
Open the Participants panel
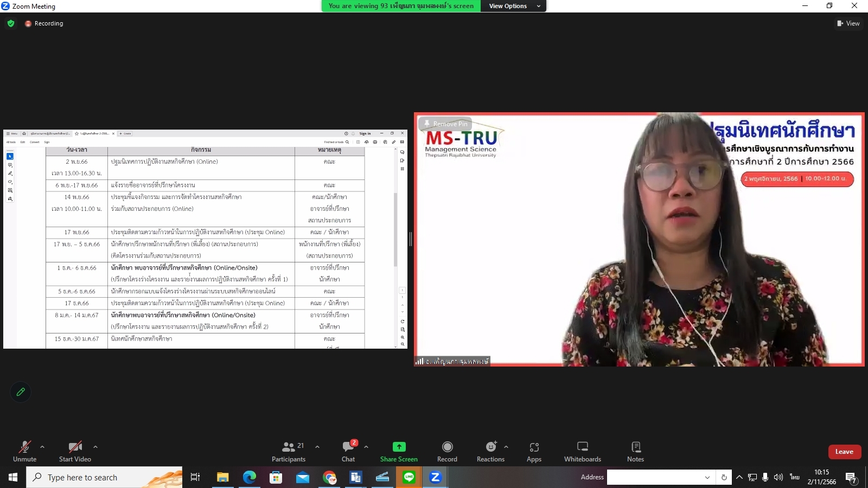coord(289,451)
